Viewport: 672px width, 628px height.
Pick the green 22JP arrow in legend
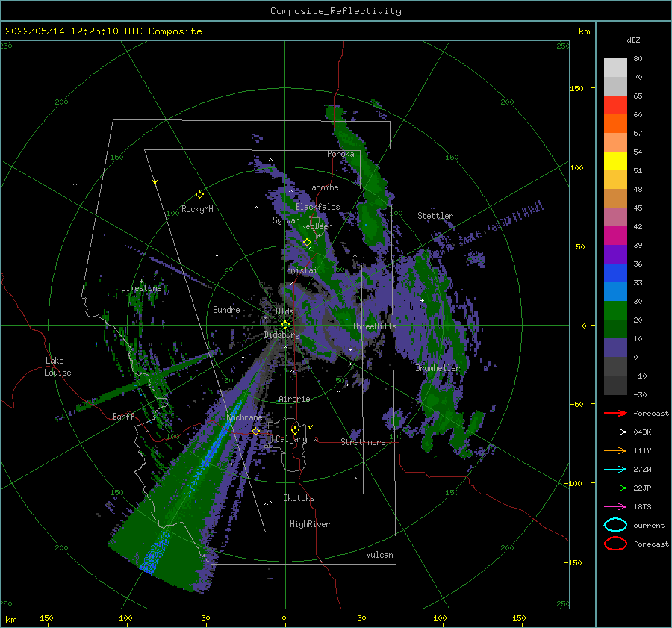point(615,488)
